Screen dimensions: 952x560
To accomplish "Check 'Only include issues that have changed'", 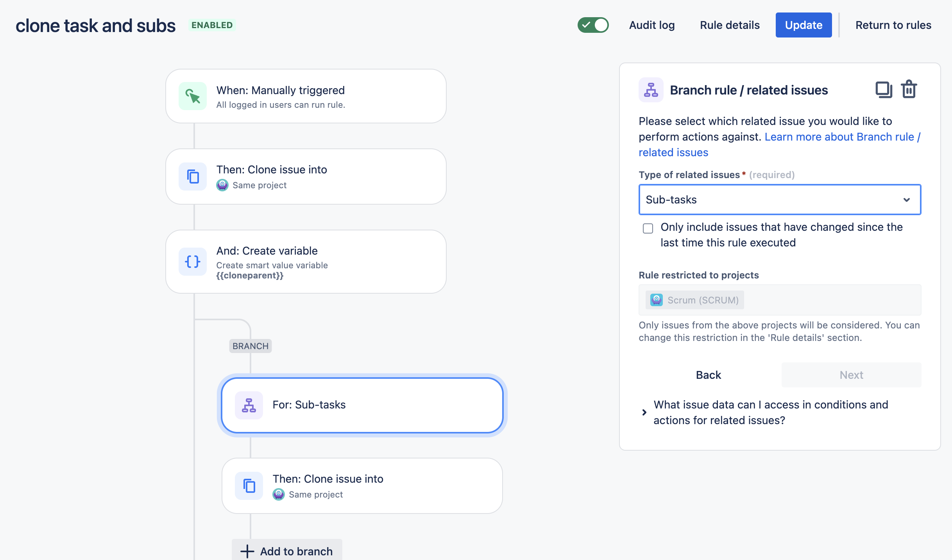I will click(x=648, y=228).
